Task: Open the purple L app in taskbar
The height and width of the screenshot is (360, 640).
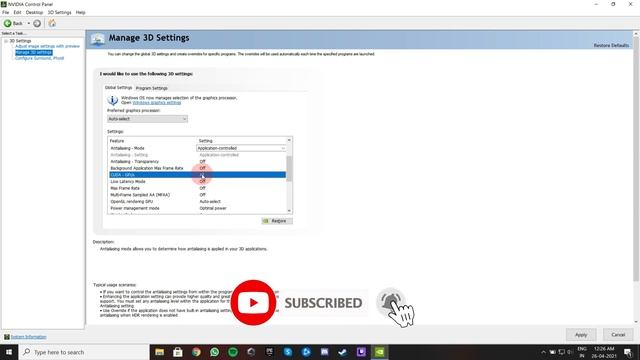Action: click(361, 352)
